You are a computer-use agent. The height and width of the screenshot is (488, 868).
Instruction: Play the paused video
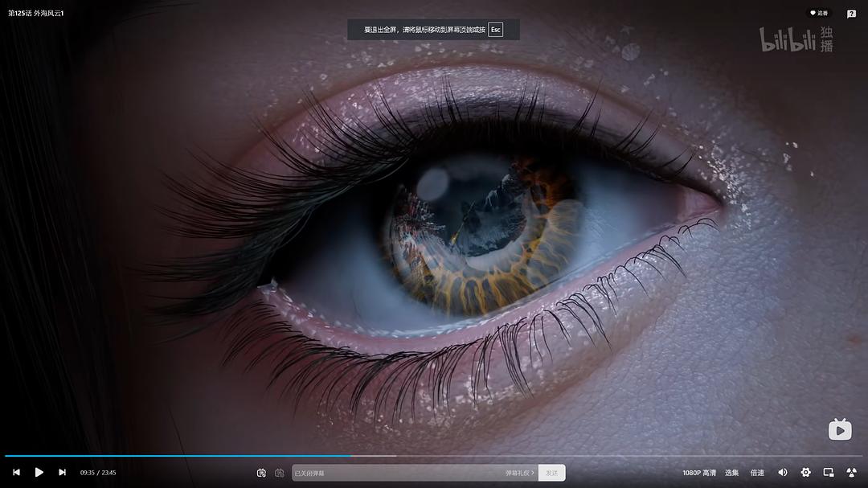coord(39,472)
